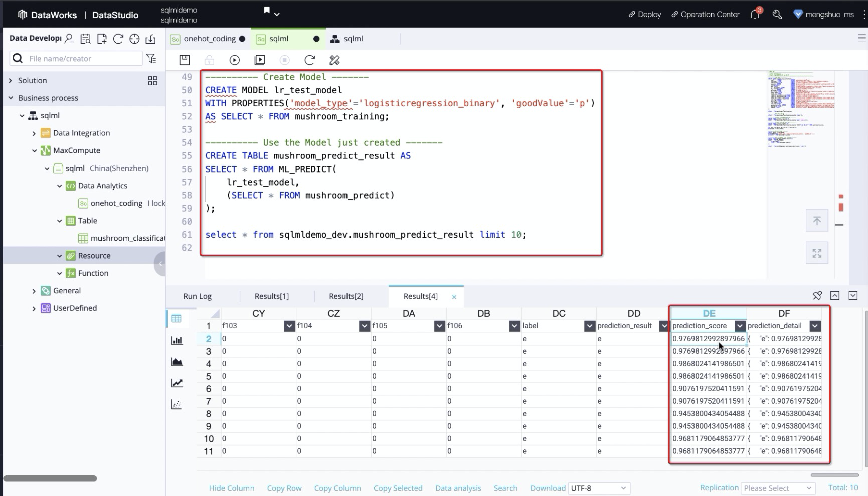This screenshot has height=496, width=868.
Task: Switch to bar chart view in results
Action: (177, 340)
